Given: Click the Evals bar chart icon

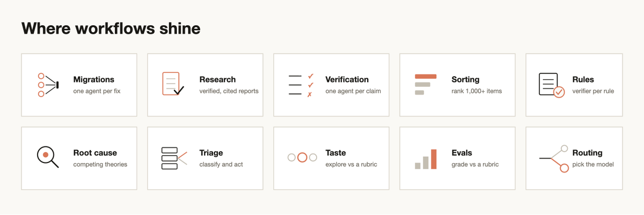Looking at the screenshot, I should pyautogui.click(x=426, y=159).
